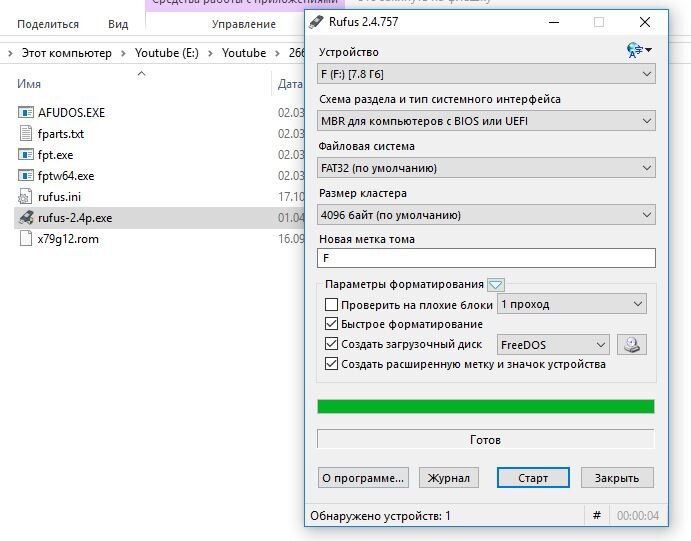Click the green progress bar in Rufus
The width and height of the screenshot is (691, 541).
pyautogui.click(x=486, y=406)
